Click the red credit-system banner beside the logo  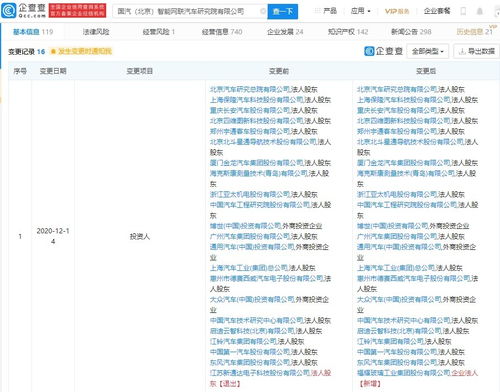click(77, 10)
